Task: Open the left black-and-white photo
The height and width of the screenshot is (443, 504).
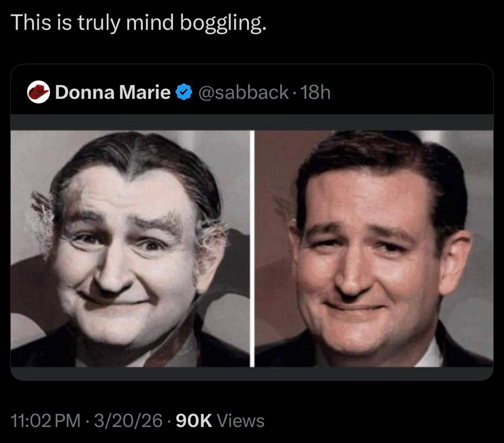Action: (x=130, y=248)
